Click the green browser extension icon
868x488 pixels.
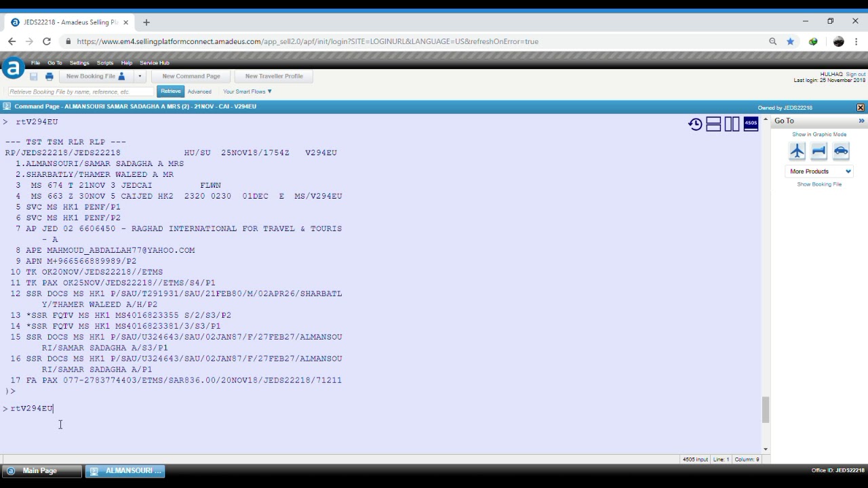[813, 41]
